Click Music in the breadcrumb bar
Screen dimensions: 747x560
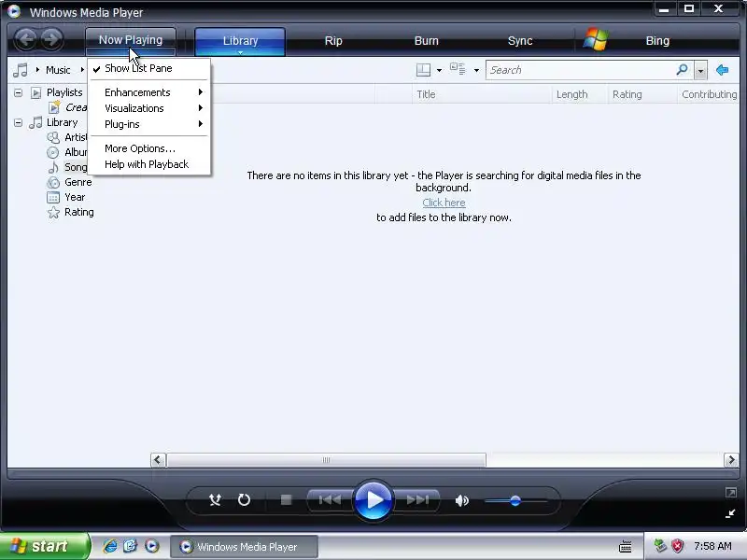click(x=58, y=70)
